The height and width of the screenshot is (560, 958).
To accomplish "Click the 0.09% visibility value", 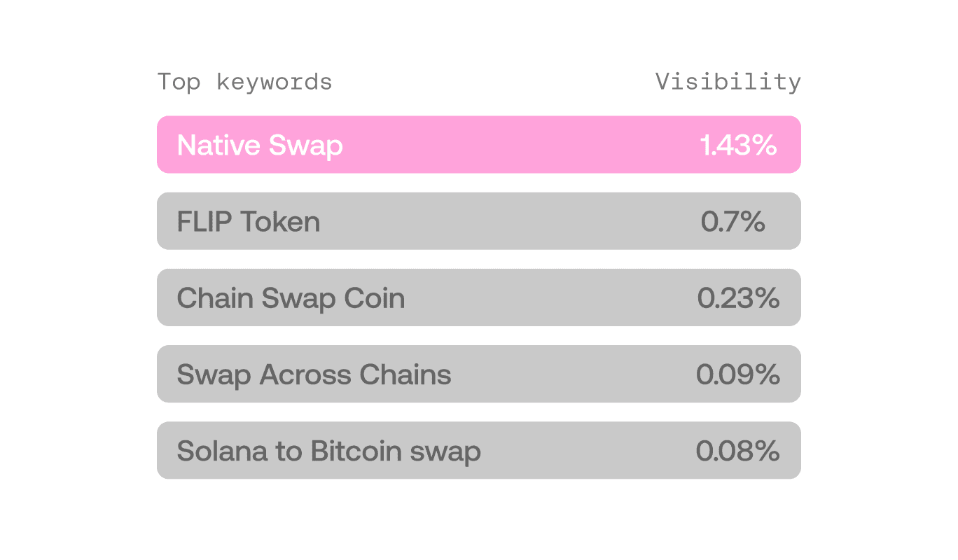I will click(738, 374).
